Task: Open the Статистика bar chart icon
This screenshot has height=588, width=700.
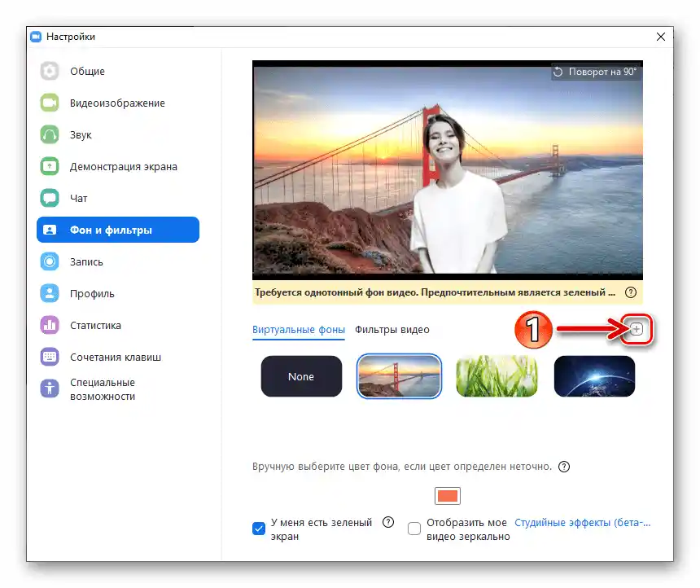Action: coord(50,325)
